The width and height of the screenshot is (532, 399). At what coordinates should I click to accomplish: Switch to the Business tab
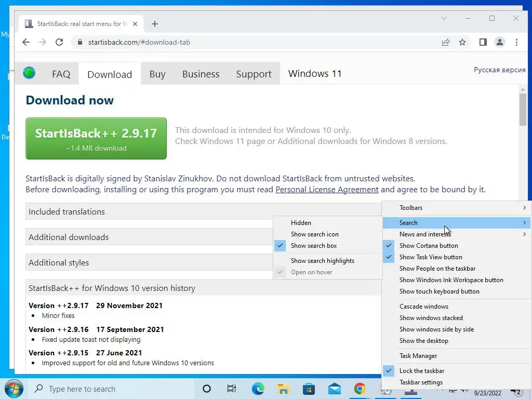(x=201, y=74)
